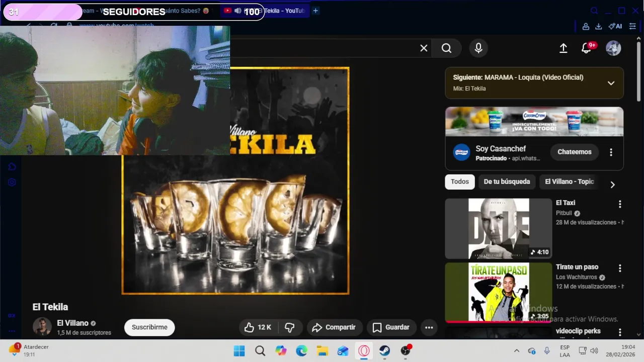
Task: Switch to Opera GX taskbar icon
Action: coord(364,351)
